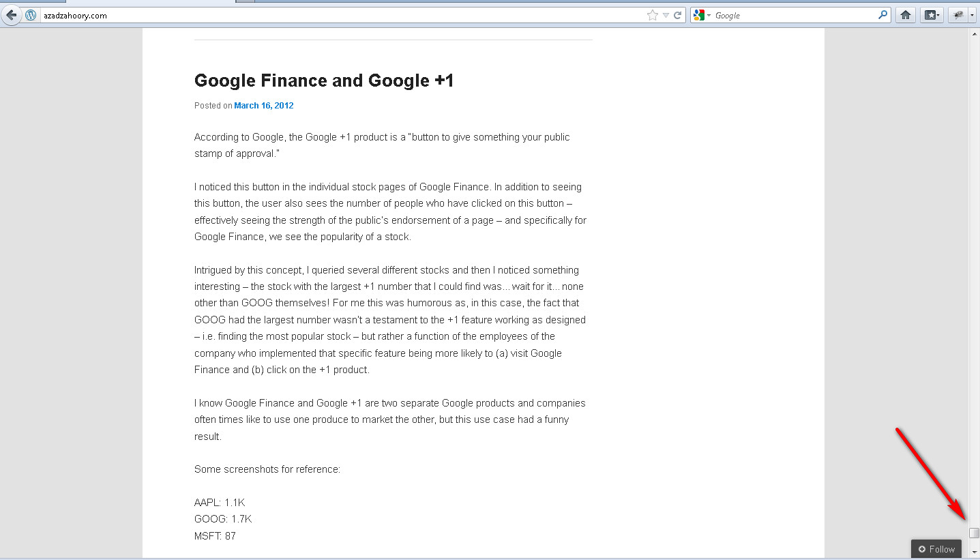Click the scrollbar up arrow

click(975, 33)
